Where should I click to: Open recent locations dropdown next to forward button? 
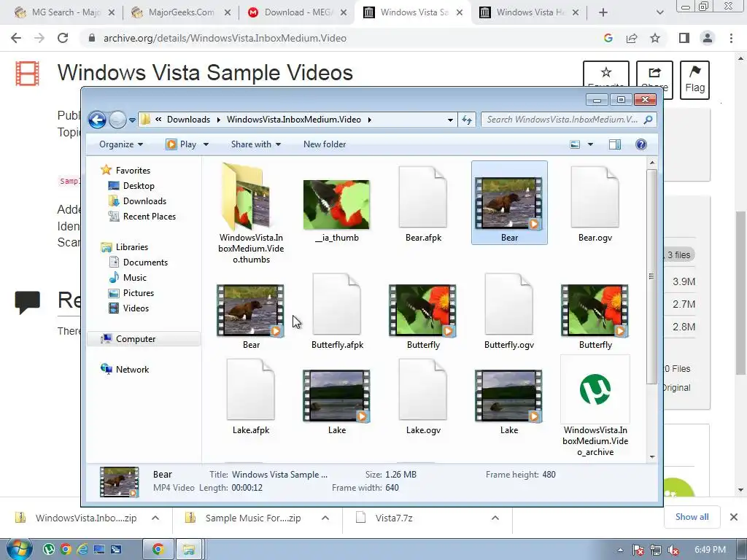point(133,120)
